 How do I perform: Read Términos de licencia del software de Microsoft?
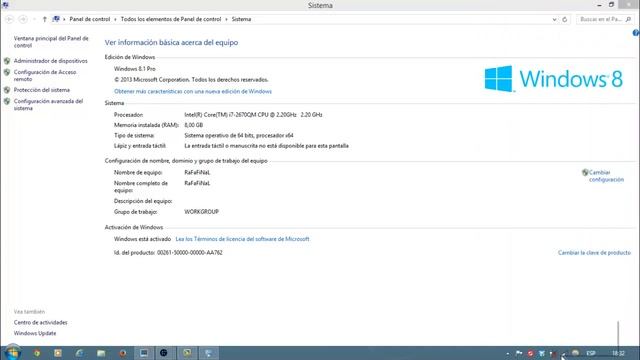pyautogui.click(x=242, y=239)
